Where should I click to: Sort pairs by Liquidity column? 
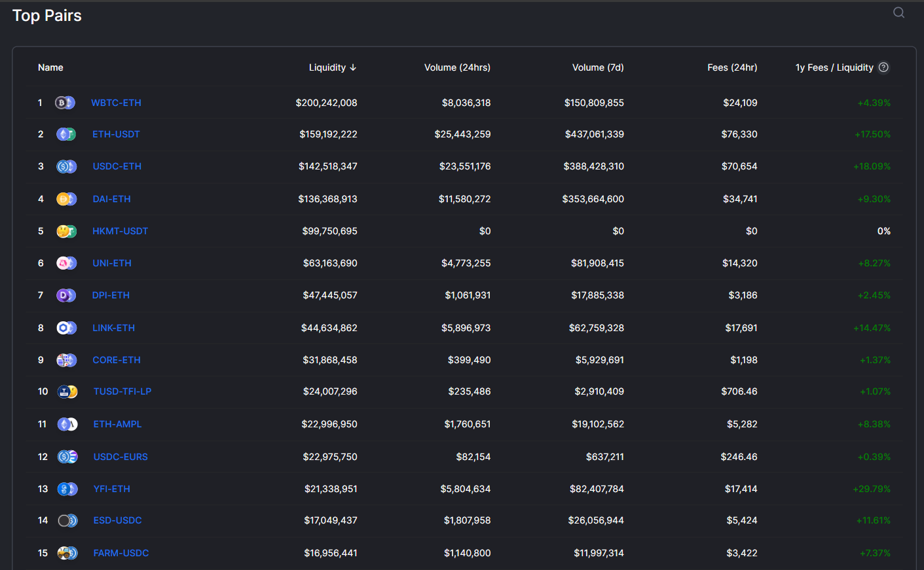click(x=333, y=67)
